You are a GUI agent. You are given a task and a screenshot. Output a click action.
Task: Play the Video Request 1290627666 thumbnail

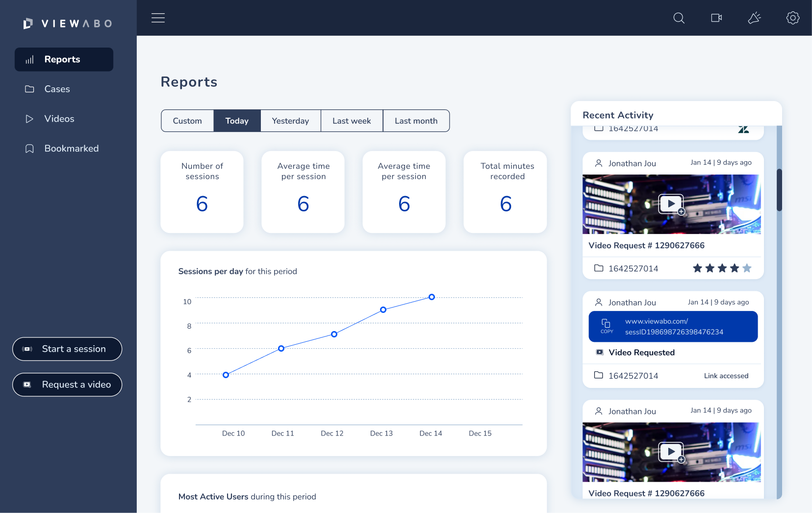pyautogui.click(x=671, y=205)
